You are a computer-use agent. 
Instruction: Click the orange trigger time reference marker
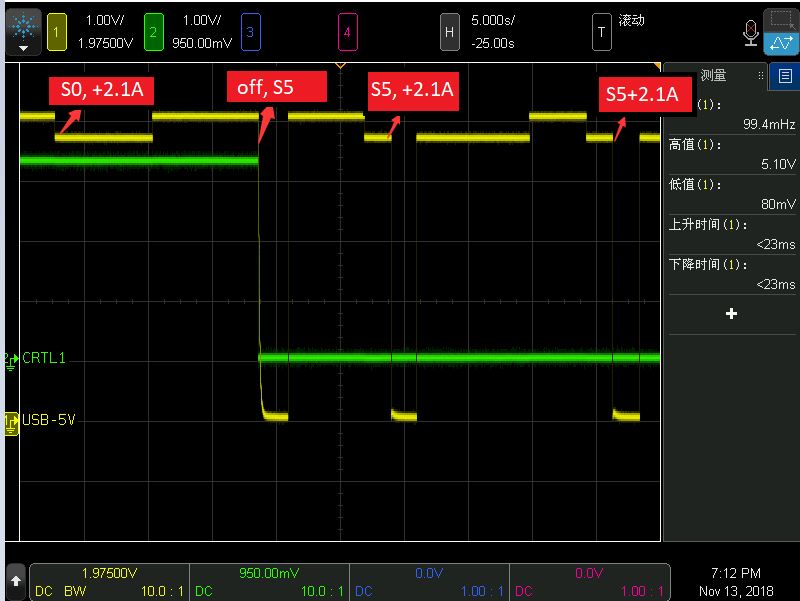[x=340, y=65]
